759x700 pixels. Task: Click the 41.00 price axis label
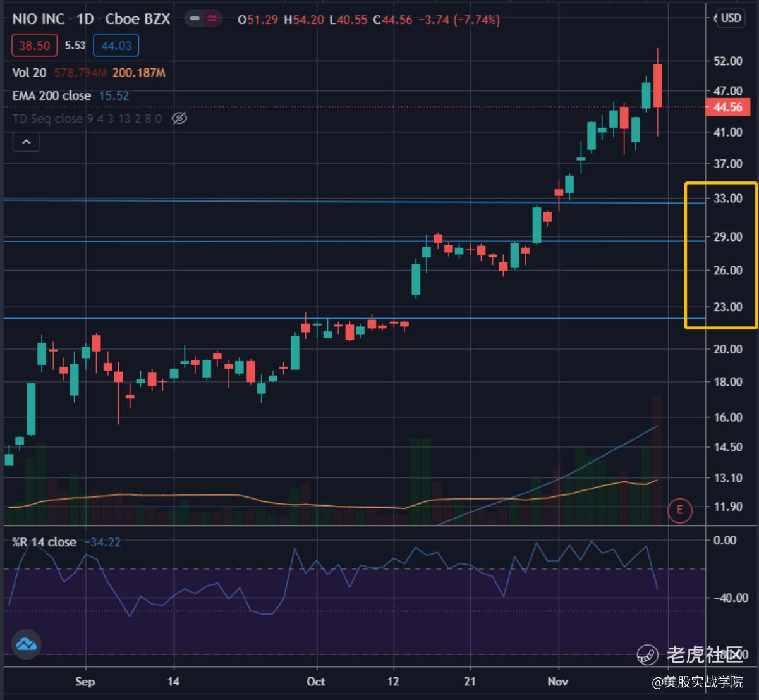pos(727,132)
